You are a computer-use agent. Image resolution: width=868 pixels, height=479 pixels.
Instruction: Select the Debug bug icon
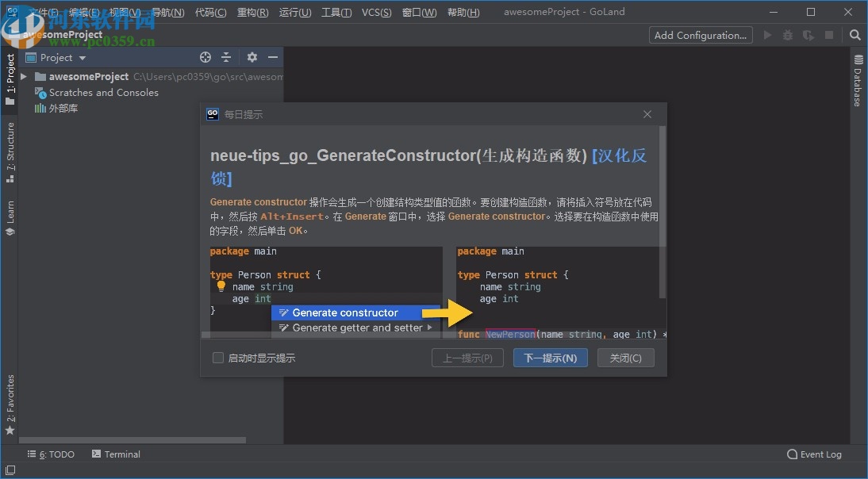(x=788, y=35)
